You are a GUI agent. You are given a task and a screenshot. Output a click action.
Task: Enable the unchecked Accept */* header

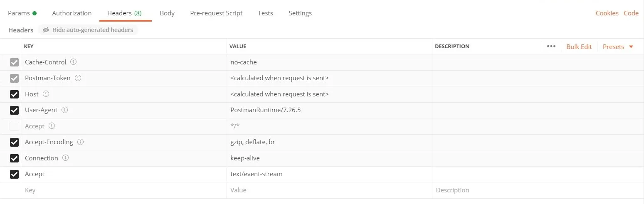15,126
